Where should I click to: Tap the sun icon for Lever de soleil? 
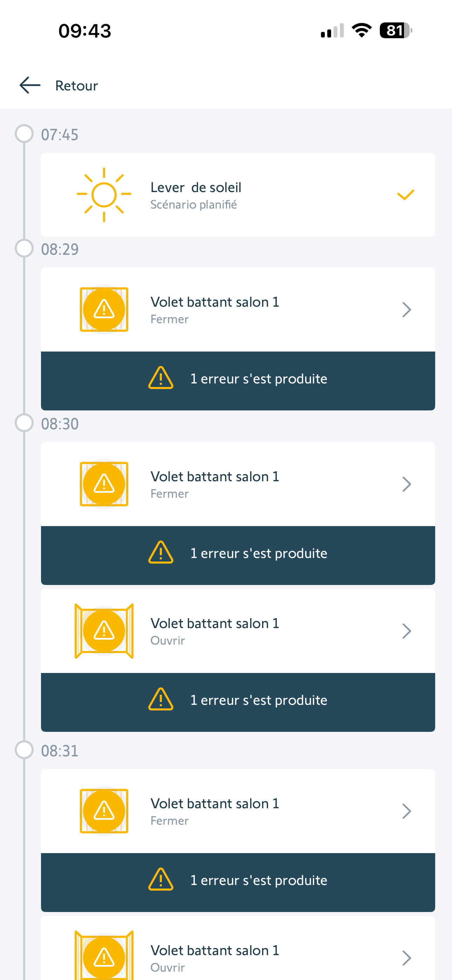point(104,195)
